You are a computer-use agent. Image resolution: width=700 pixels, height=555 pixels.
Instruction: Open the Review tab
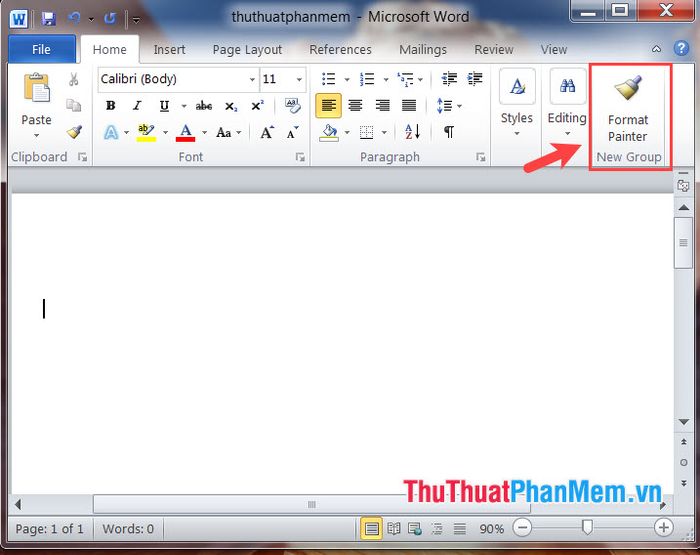[x=494, y=50]
